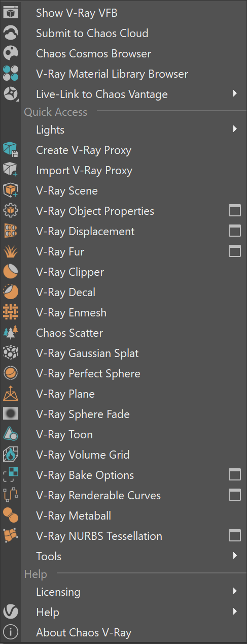Screen dimensions: 247x644
Task: Click the Chaos Cosmos Browser icon
Action: coord(11,53)
